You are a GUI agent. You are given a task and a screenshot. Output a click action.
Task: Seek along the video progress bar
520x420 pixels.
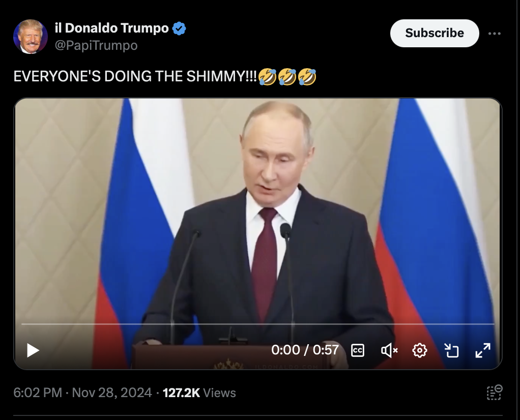click(x=258, y=324)
